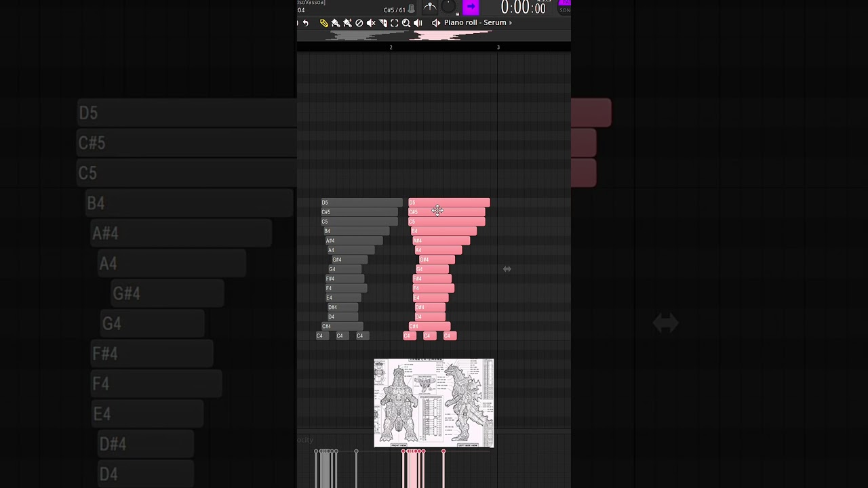Image resolution: width=868 pixels, height=488 pixels.
Task: Select the Playback speaker tool
Action: [418, 23]
